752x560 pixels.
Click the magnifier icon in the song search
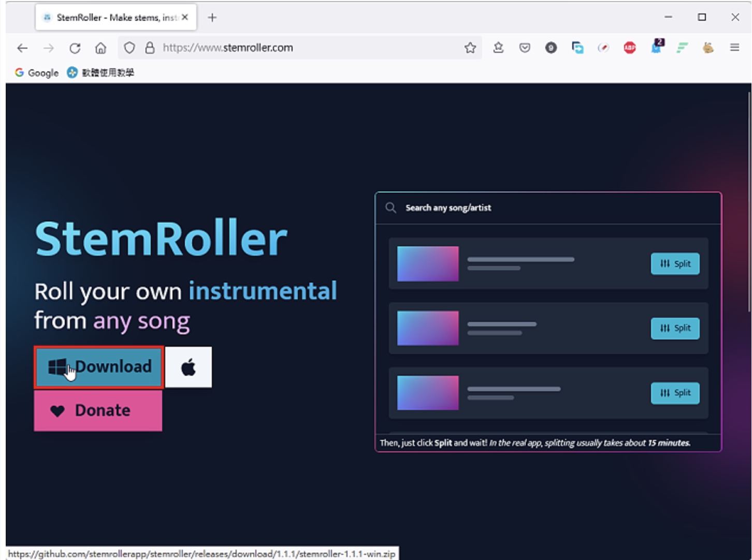pos(391,208)
